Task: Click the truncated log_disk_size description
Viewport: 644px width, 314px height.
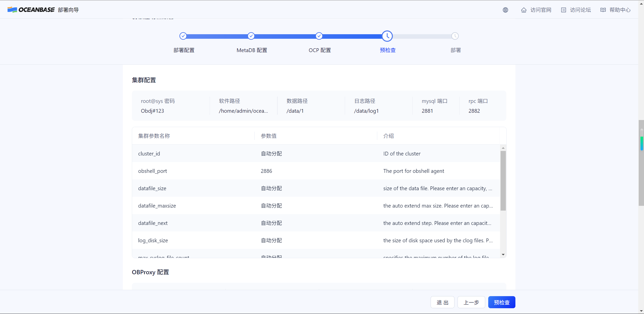Action: pyautogui.click(x=438, y=240)
